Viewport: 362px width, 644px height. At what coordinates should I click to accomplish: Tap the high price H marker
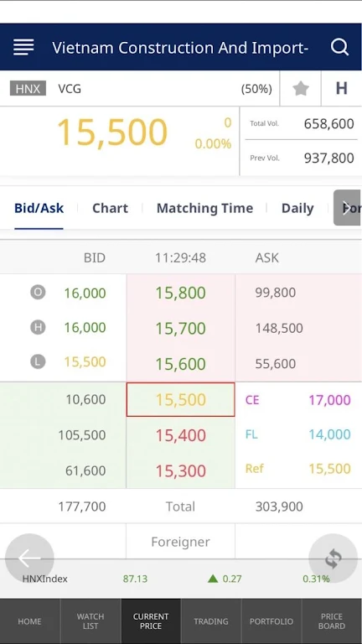coord(38,327)
